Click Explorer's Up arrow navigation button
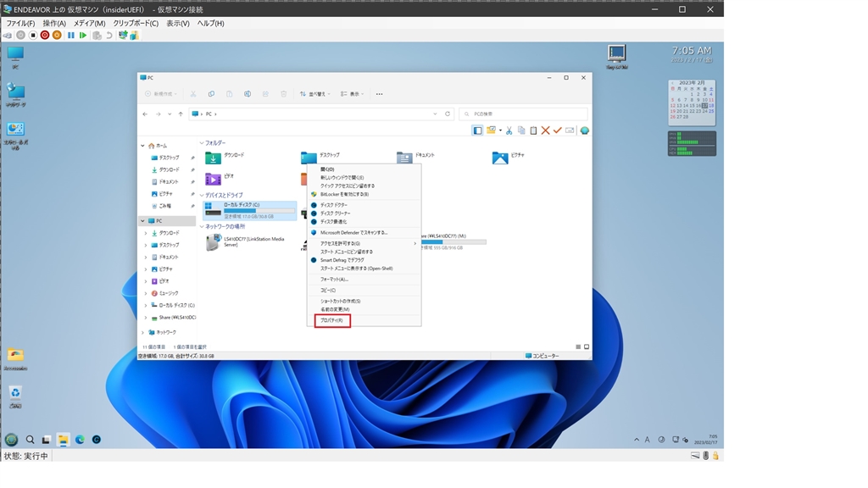Viewport: 868px width, 488px height. pos(181,114)
